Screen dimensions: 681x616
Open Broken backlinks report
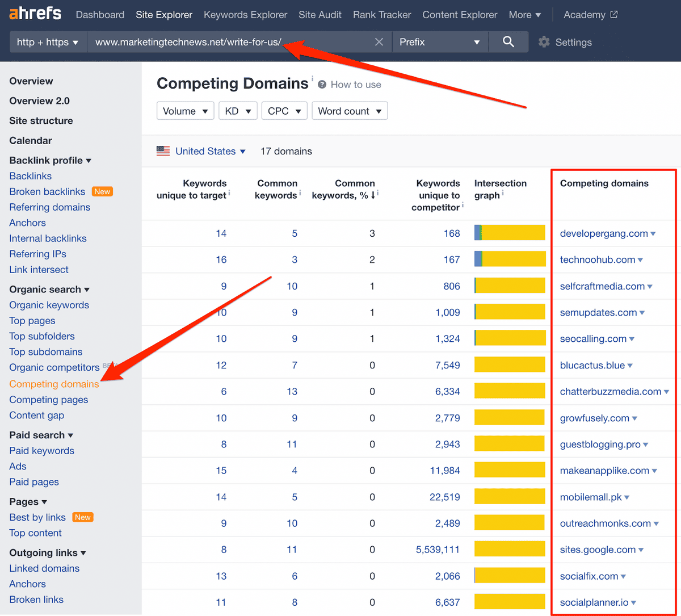pos(47,192)
